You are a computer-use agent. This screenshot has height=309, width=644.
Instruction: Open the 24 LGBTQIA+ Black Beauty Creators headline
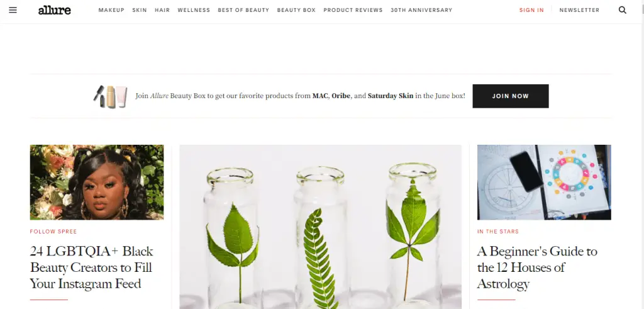(92, 267)
